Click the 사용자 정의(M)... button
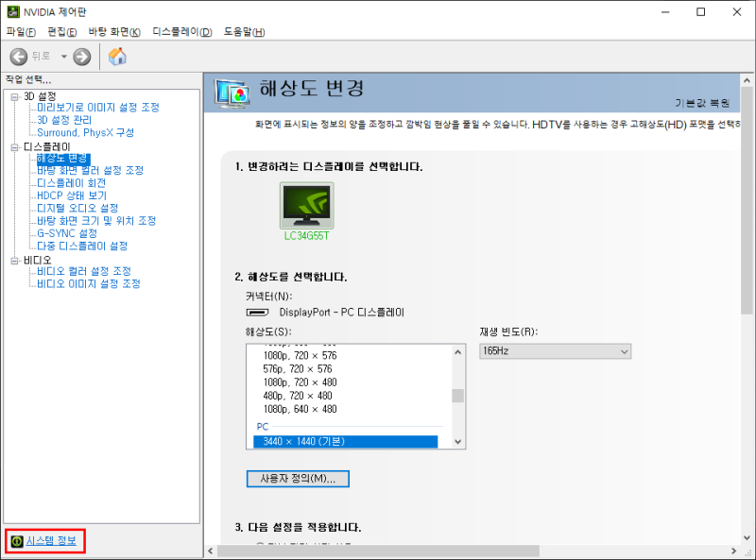Image resolution: width=756 pixels, height=560 pixels. tap(297, 479)
